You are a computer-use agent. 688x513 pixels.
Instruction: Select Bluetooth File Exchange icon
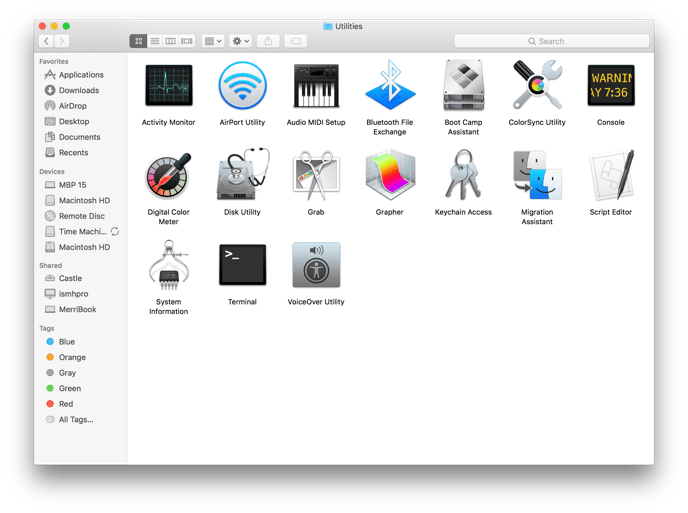pos(390,85)
